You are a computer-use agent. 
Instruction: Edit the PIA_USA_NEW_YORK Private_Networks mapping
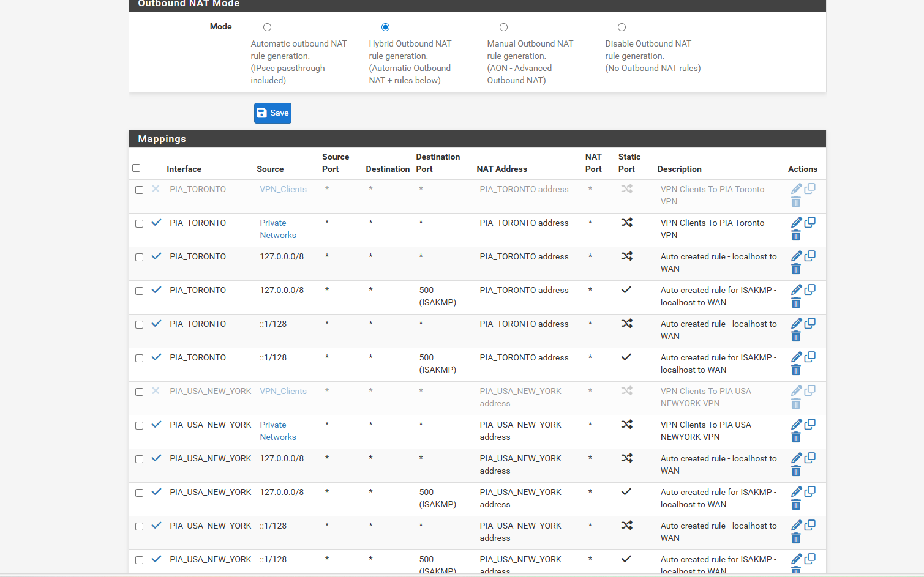[796, 425]
